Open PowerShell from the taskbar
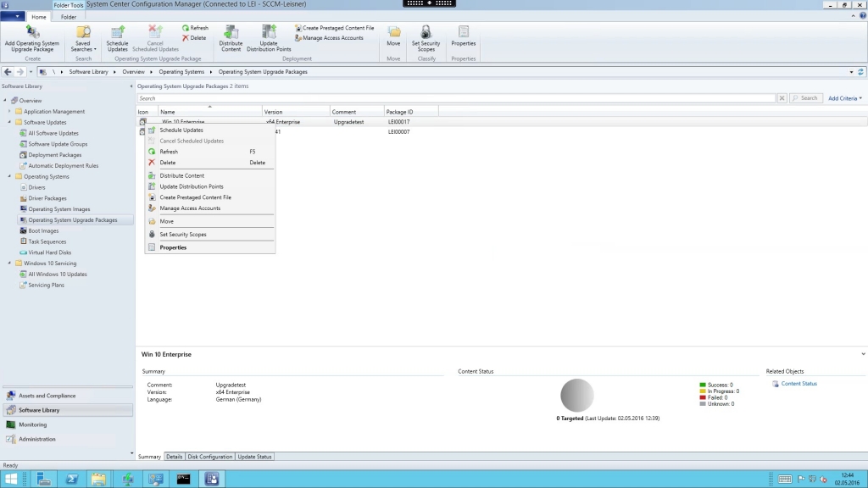 72,480
